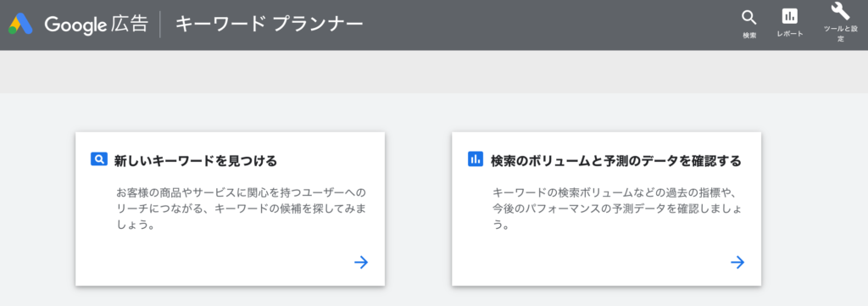Screen dimensions: 868x306
Task: Click the ツールと設定 label text
Action: click(x=841, y=34)
